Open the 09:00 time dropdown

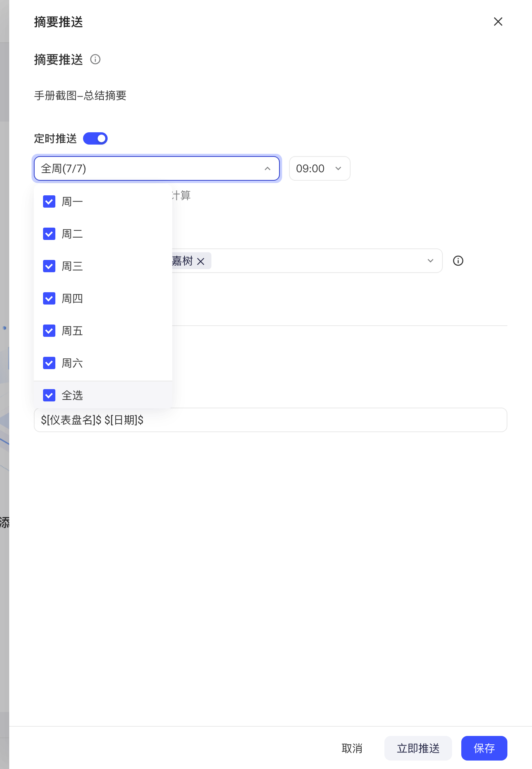pyautogui.click(x=319, y=168)
